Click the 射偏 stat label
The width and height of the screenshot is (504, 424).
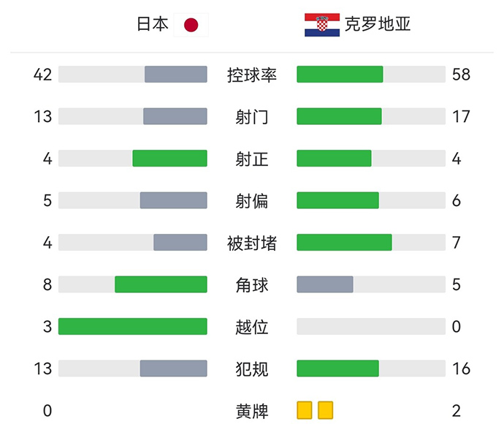click(252, 201)
